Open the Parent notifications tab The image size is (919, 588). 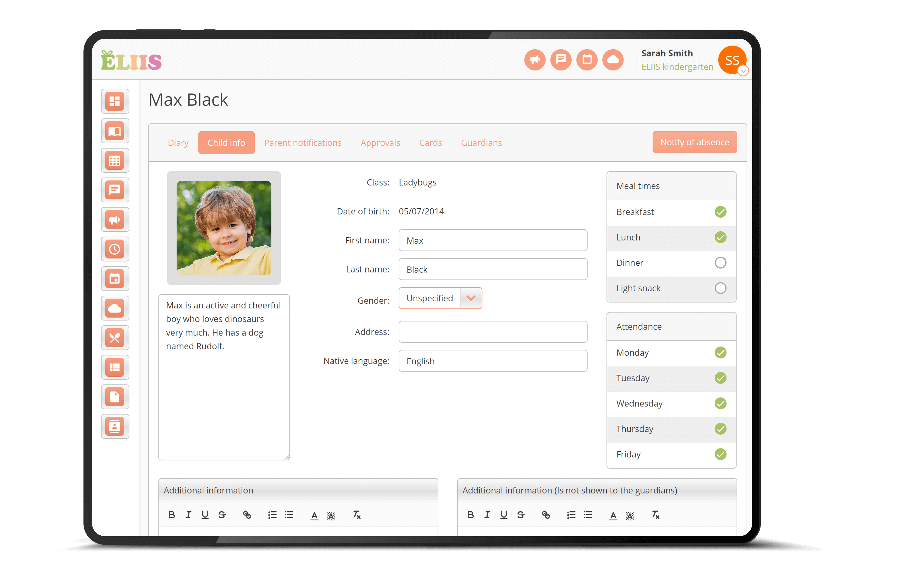tap(303, 143)
